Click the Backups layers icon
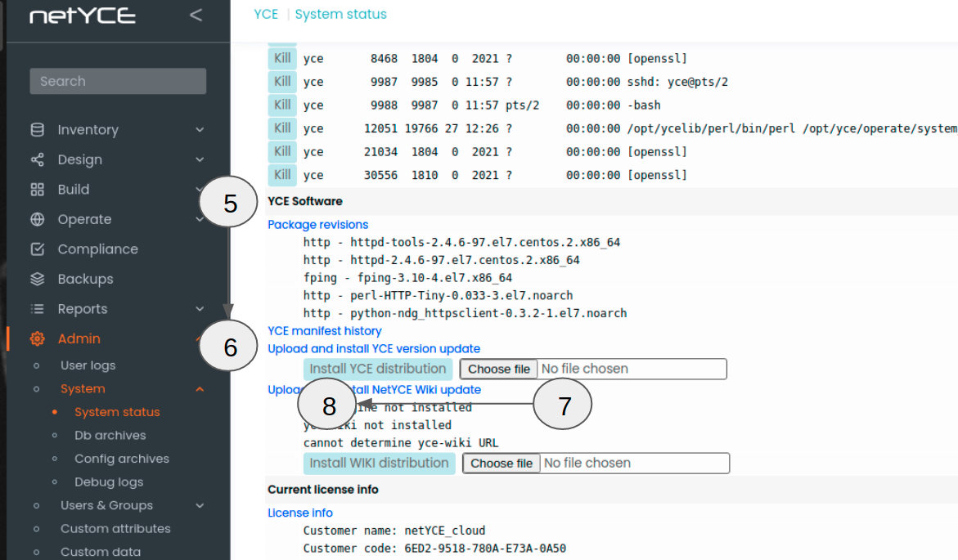The height and width of the screenshot is (560, 958). [38, 279]
